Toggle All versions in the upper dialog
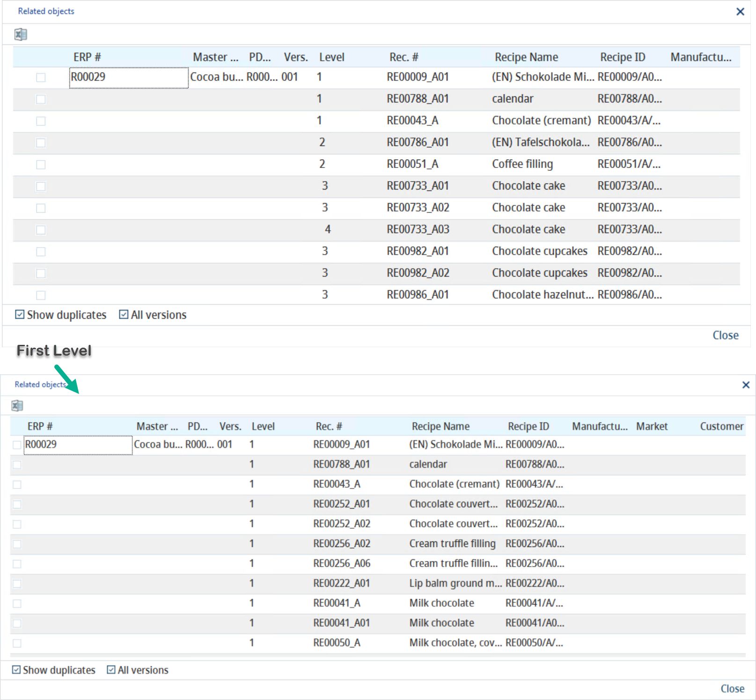756x700 pixels. (x=153, y=315)
